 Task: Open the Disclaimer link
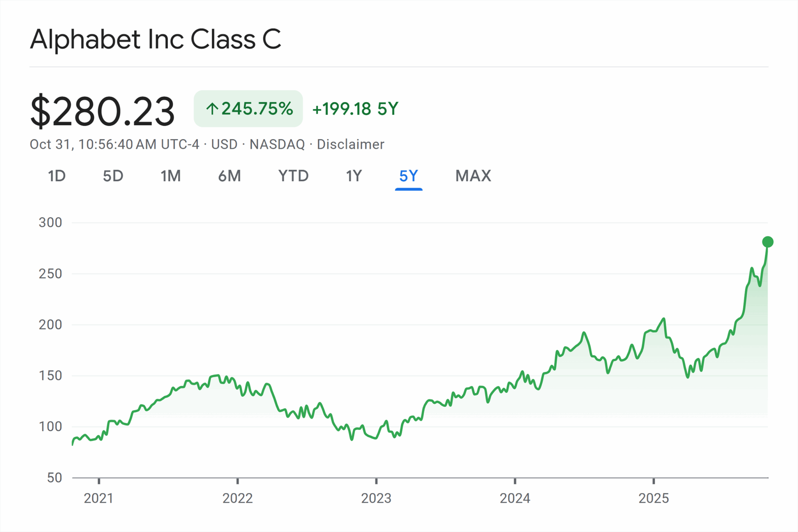pos(350,144)
